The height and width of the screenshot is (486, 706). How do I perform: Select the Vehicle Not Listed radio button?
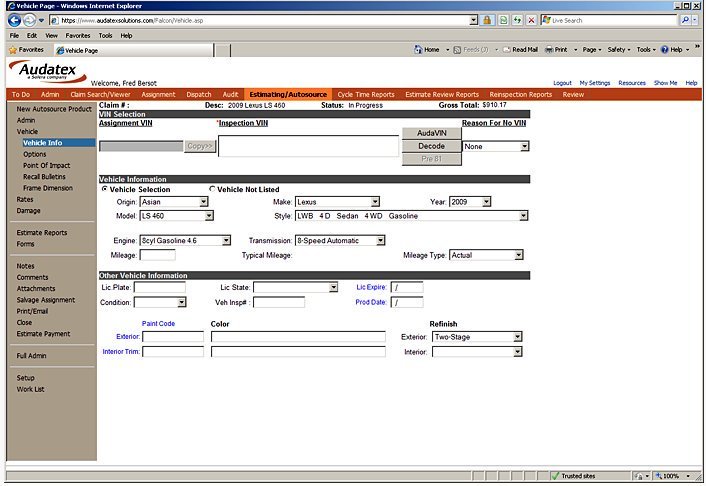click(x=212, y=189)
